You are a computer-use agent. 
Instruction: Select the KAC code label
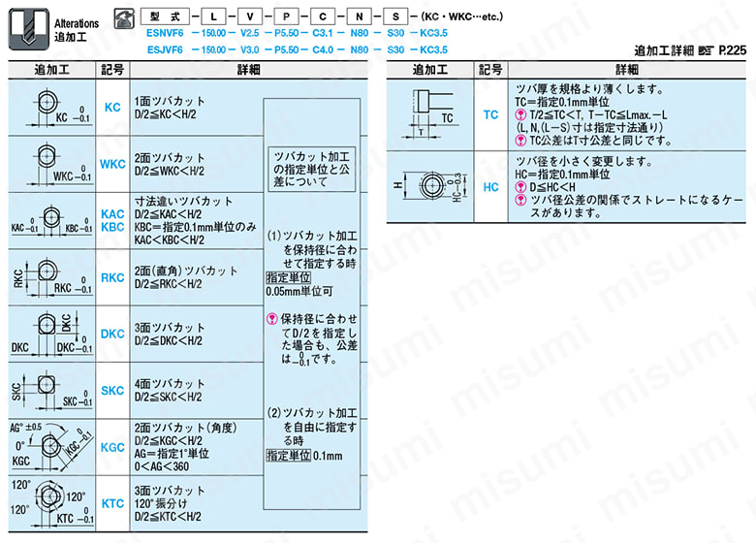[x=112, y=214]
